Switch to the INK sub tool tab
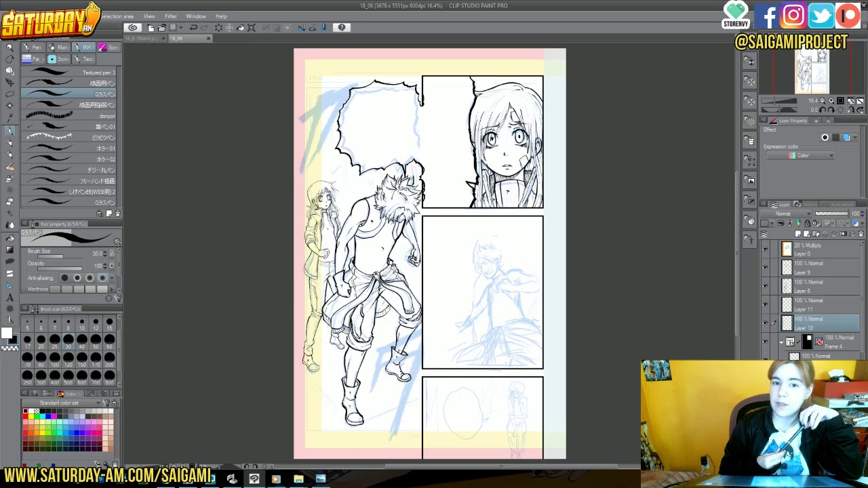Image resolution: width=868 pixels, height=488 pixels. pos(83,47)
